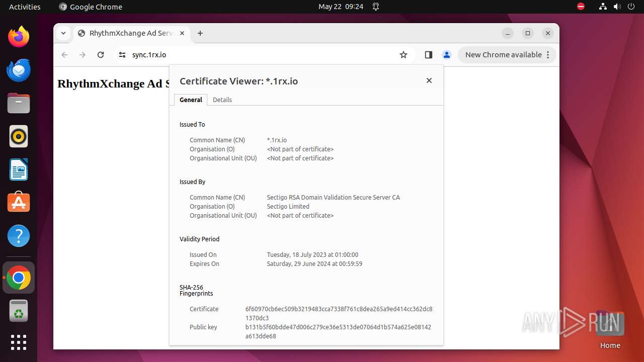Click the SHA-256 Fingerprints heading
The width and height of the screenshot is (644, 362).
point(196,291)
